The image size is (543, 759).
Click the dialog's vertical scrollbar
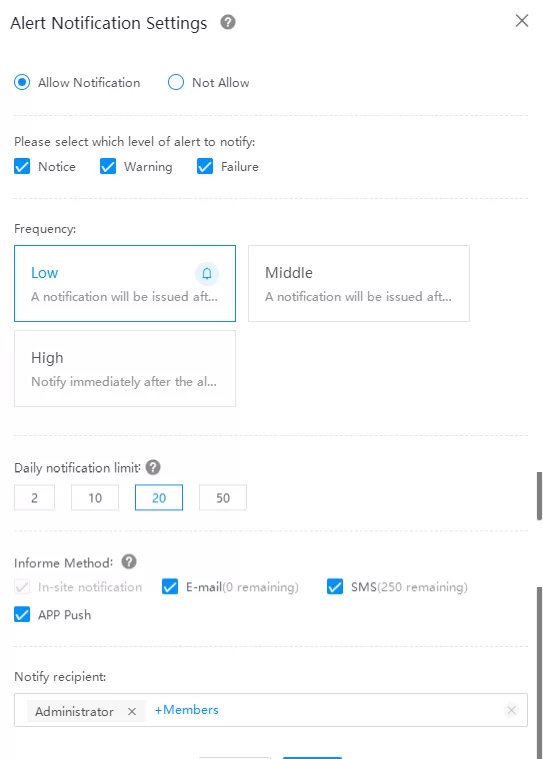(539, 496)
